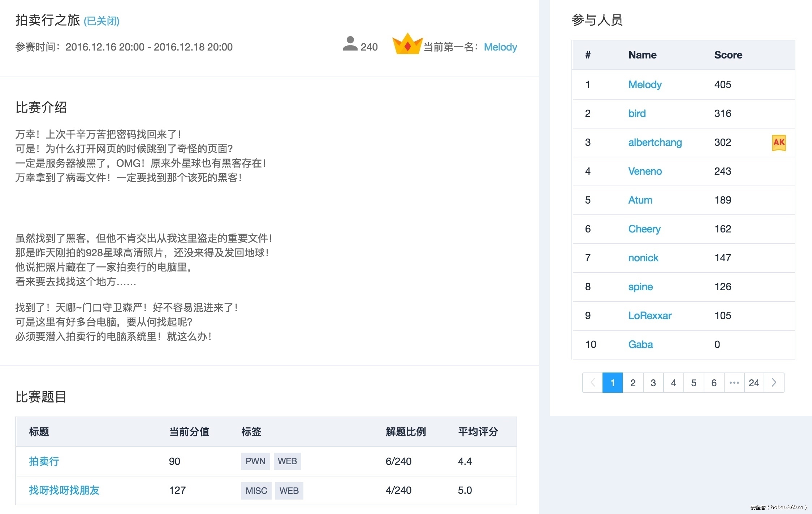Click Melody next to current first place
Screen dimensions: 812x514
pos(500,47)
